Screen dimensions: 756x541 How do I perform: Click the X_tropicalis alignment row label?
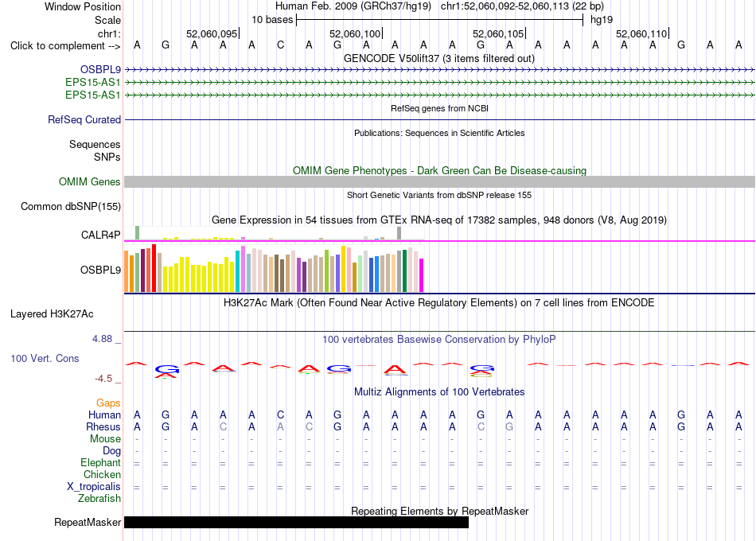[x=94, y=487]
